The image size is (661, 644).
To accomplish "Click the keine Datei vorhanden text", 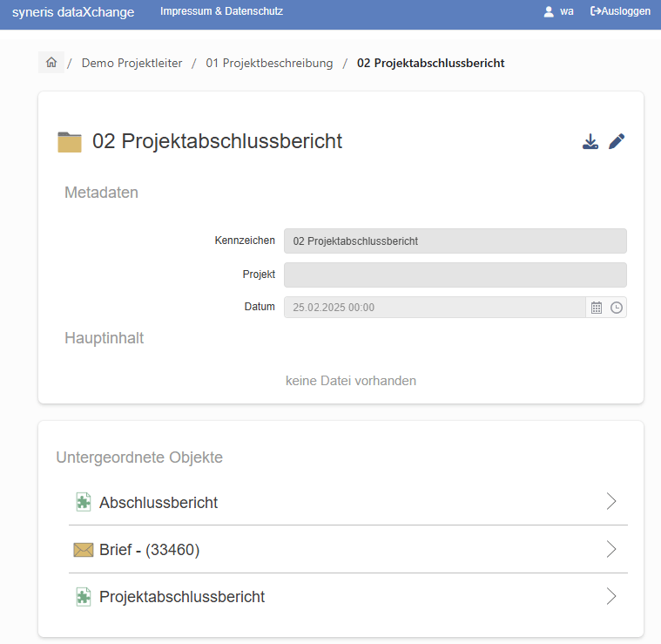I will (351, 381).
